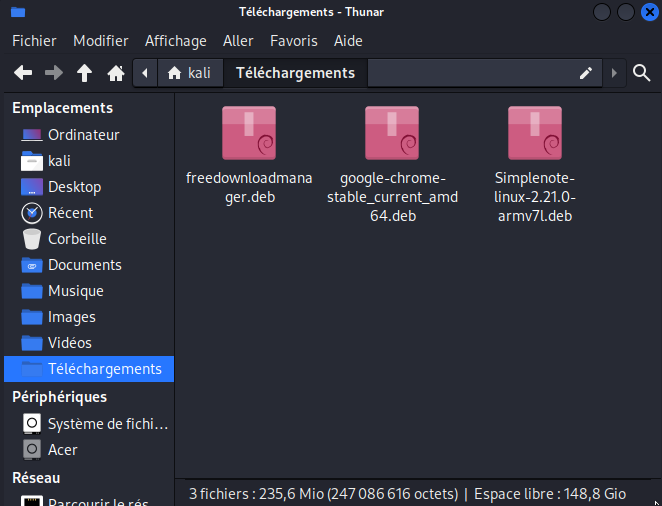Select Téléchargements label in sidebar
The height and width of the screenshot is (506, 662).
105,369
